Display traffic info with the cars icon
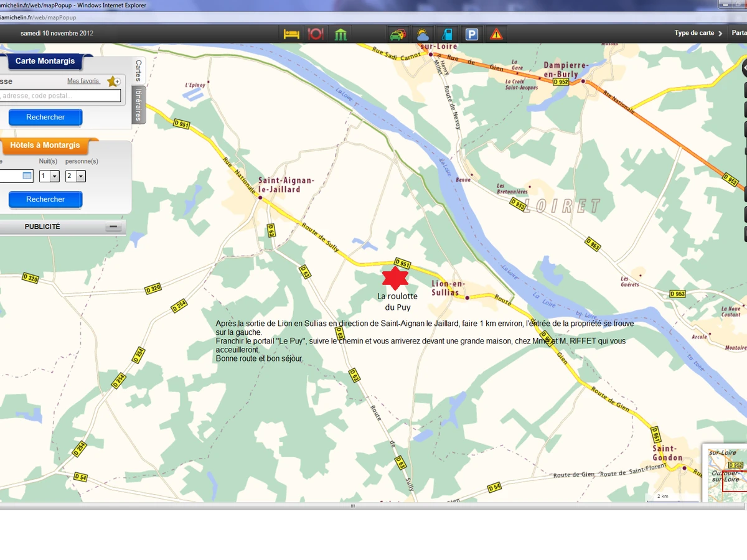This screenshot has height=560, width=747. 397,34
